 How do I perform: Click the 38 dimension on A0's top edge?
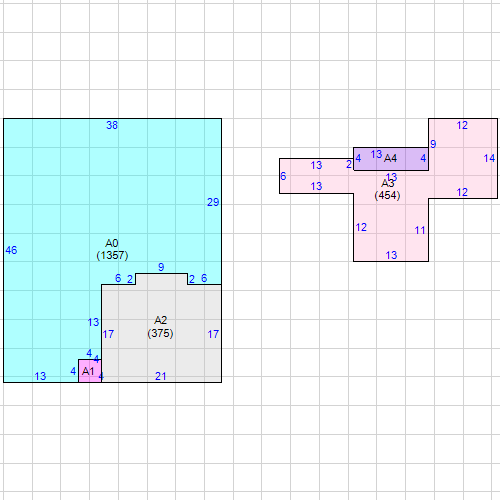(112, 125)
